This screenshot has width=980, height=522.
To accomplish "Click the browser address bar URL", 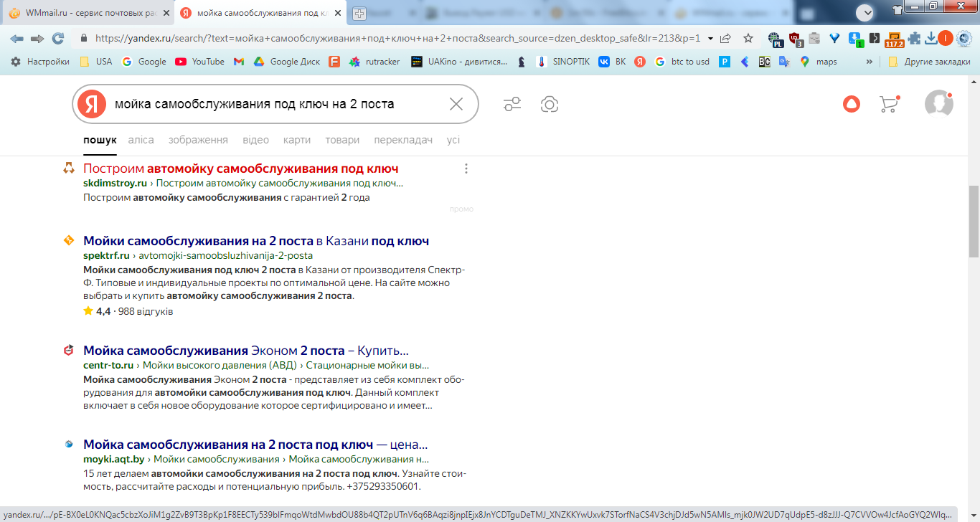I will point(397,39).
